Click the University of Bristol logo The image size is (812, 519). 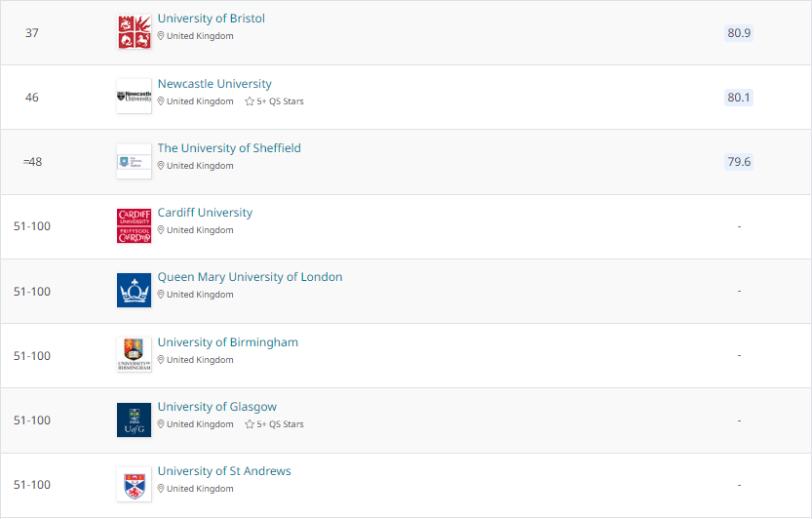[134, 32]
